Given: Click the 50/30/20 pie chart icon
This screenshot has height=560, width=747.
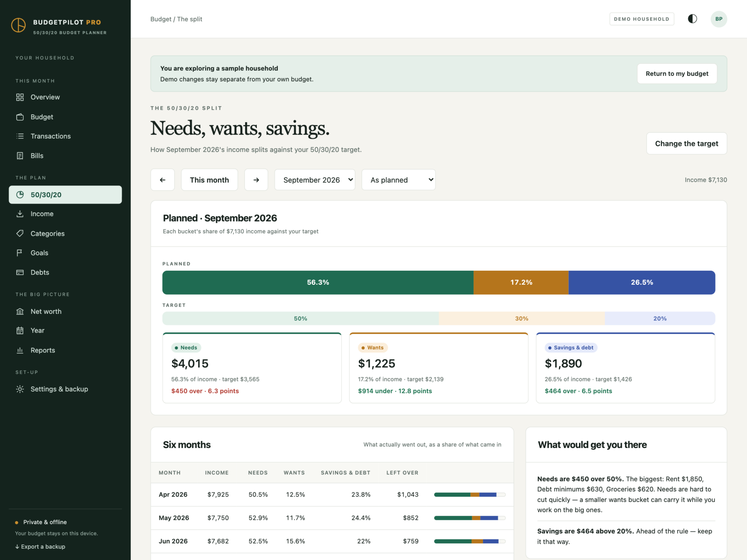Looking at the screenshot, I should pos(20,195).
